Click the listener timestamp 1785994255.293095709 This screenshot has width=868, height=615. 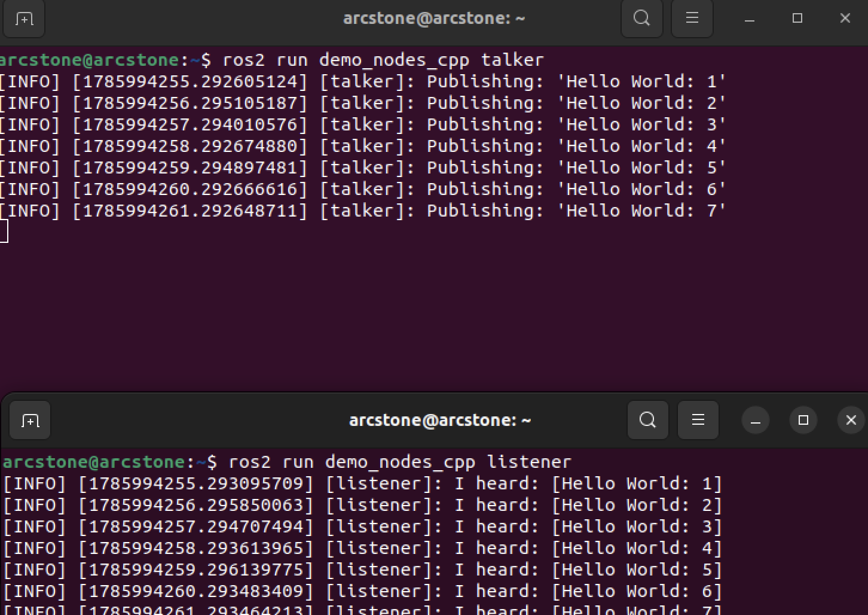coord(195,484)
